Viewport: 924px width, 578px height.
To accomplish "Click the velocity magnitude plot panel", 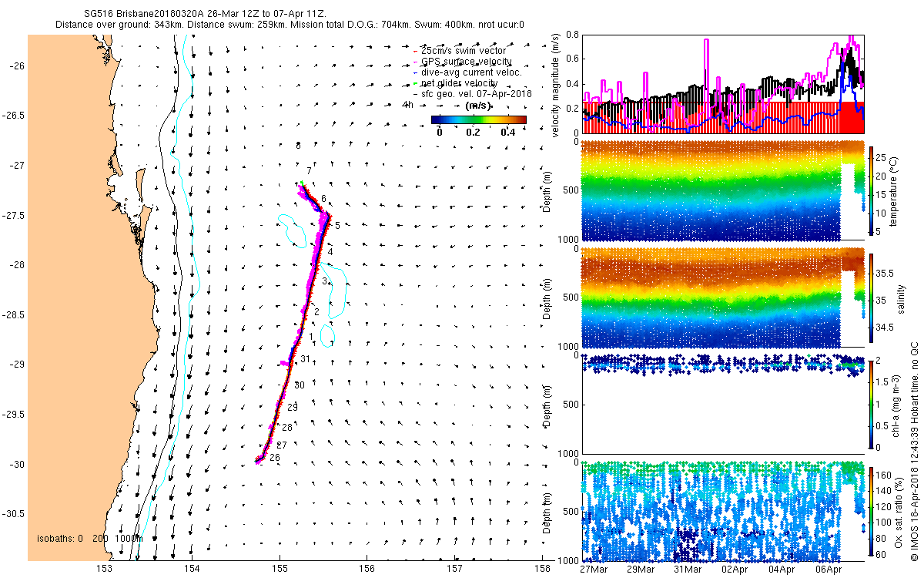I will pyautogui.click(x=723, y=84).
